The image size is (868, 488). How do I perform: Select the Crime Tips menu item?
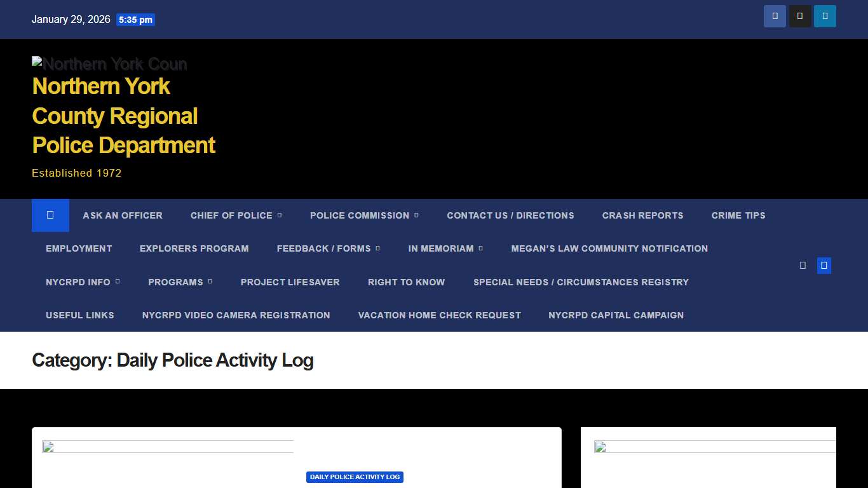738,215
